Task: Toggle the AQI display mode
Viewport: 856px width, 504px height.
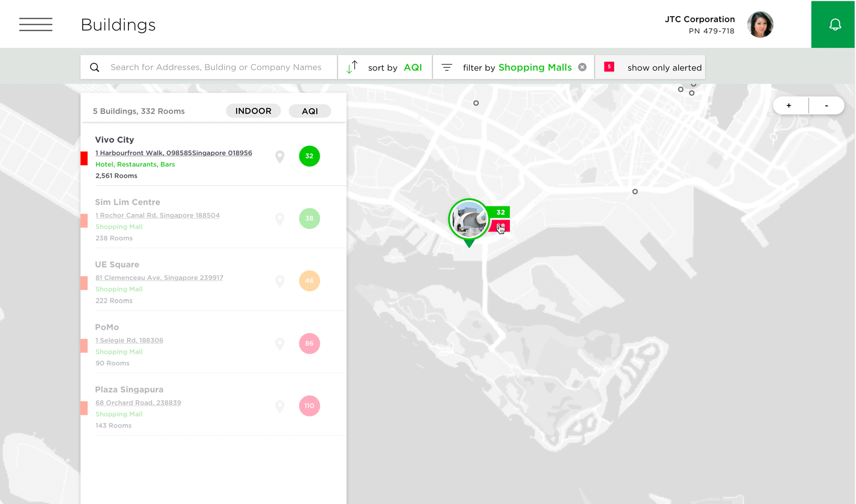Action: click(x=309, y=111)
